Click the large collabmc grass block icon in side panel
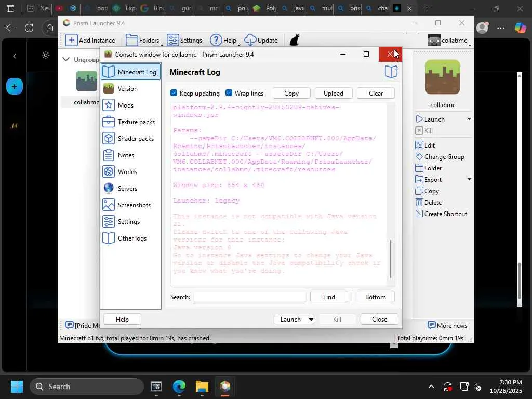532x399 pixels. [x=443, y=77]
